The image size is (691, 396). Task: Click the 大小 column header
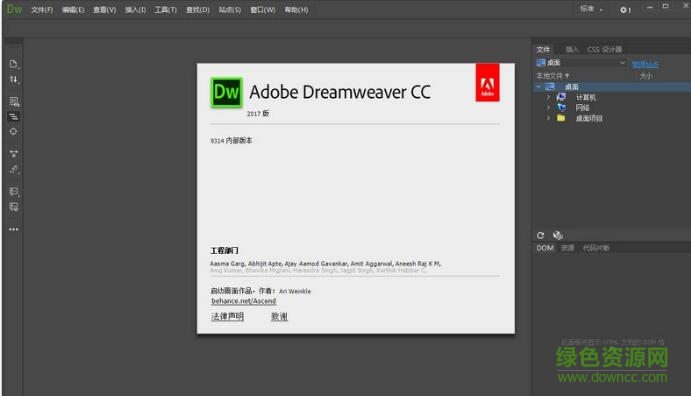click(x=646, y=76)
